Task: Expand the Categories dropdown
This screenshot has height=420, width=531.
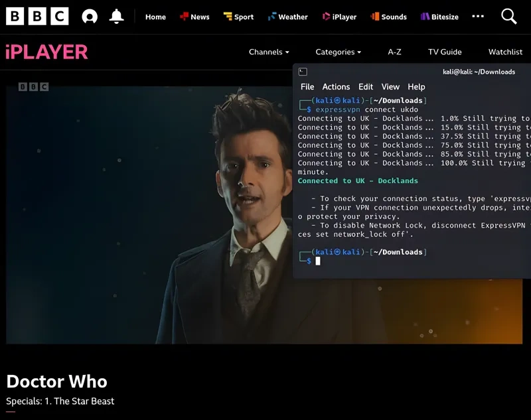Action: pyautogui.click(x=338, y=52)
